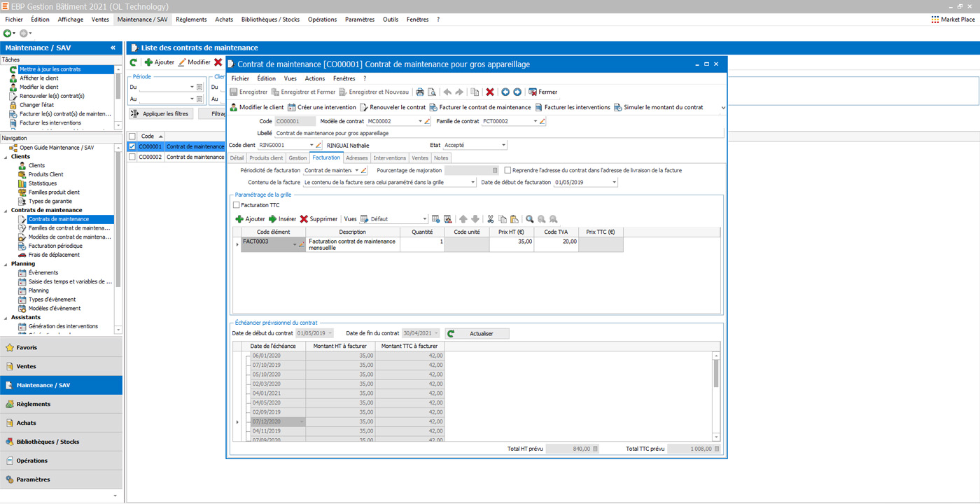Toggle the Facturation TTC checkbox
This screenshot has width=980, height=504.
[237, 205]
